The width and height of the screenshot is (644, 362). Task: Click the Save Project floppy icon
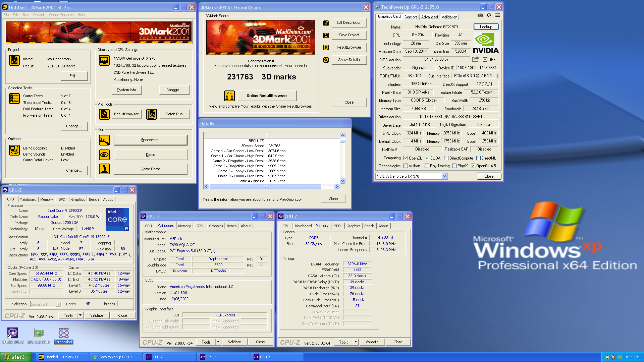coord(326,35)
